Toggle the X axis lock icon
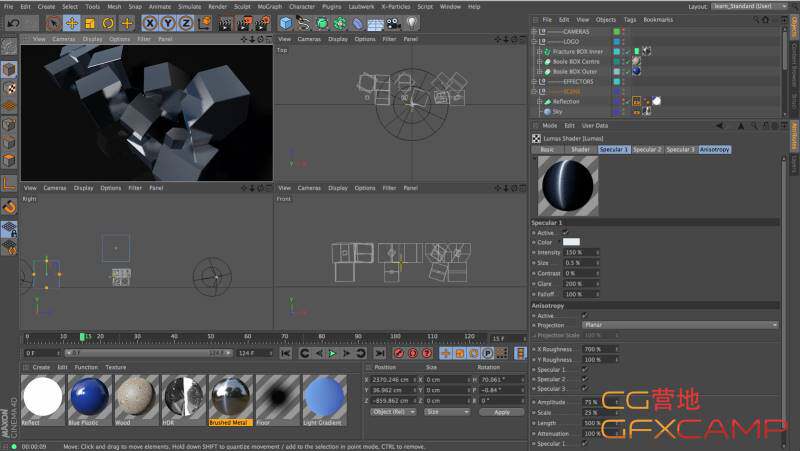The image size is (800, 451). coord(150,22)
